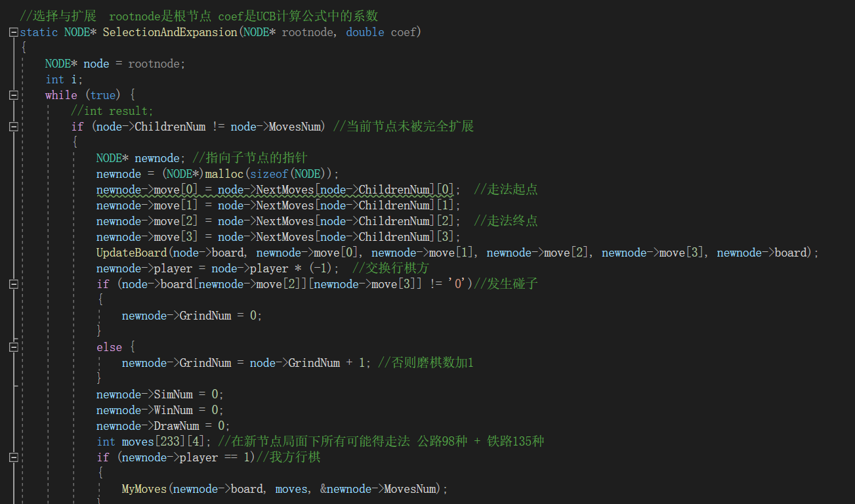Screen dimensions: 855x504
Task: Click the line assigning 'newnode->move[3]'
Action: [x=279, y=237]
